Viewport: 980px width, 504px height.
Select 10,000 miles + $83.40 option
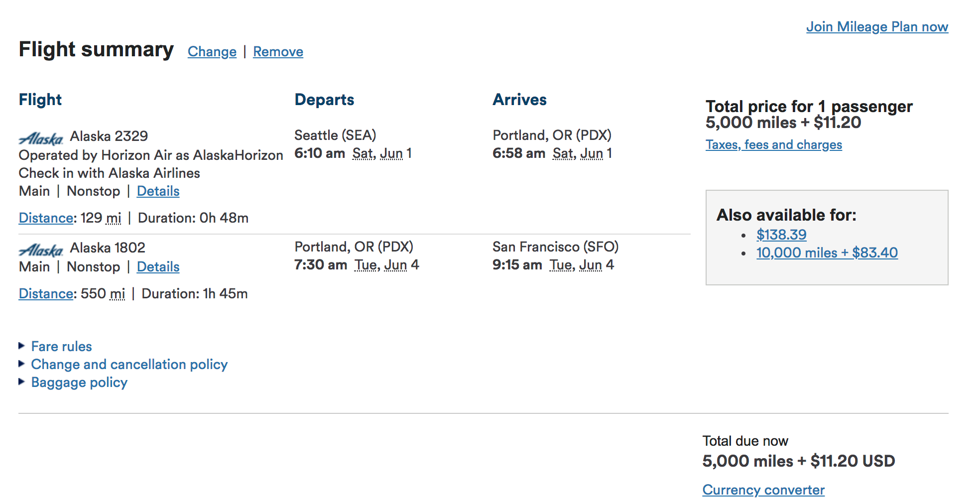827,252
